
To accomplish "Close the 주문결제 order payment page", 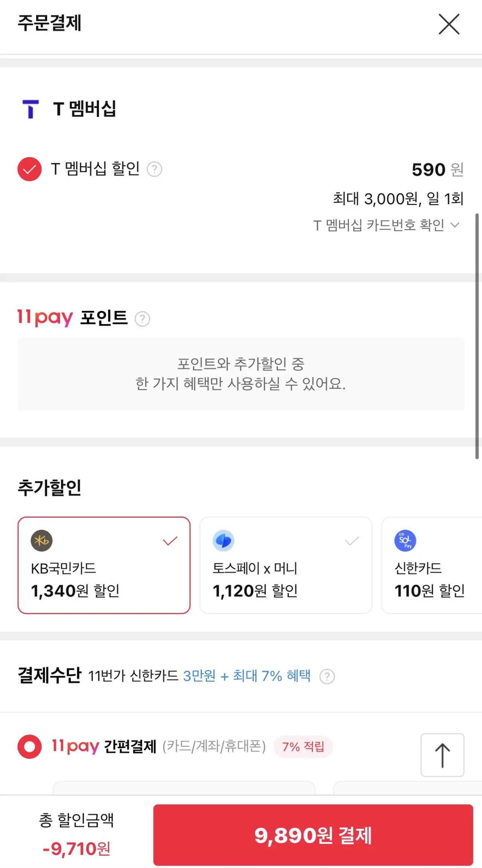I will pos(449,24).
